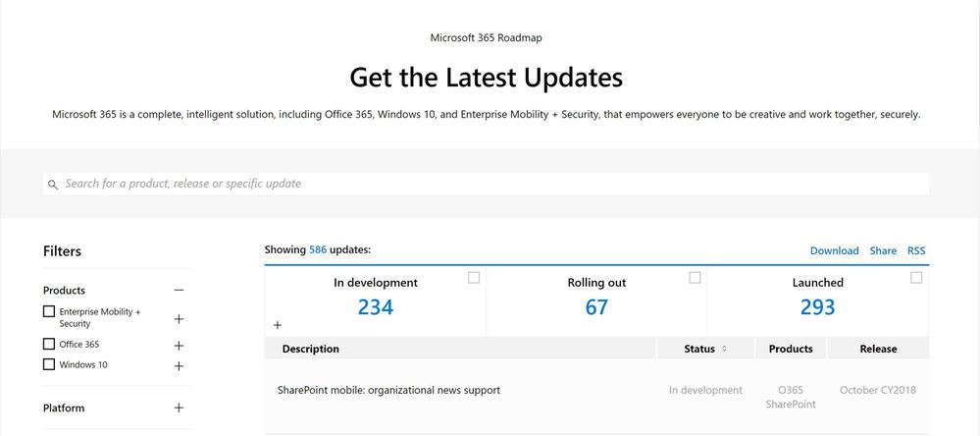Click the plus icon under In development
Viewport: 980px width, 436px height.
click(278, 325)
